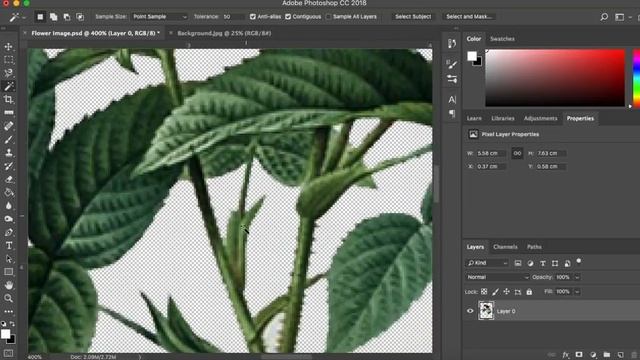Open the Sample Size dropdown
Image resolution: width=640 pixels, height=360 pixels.
point(159,17)
